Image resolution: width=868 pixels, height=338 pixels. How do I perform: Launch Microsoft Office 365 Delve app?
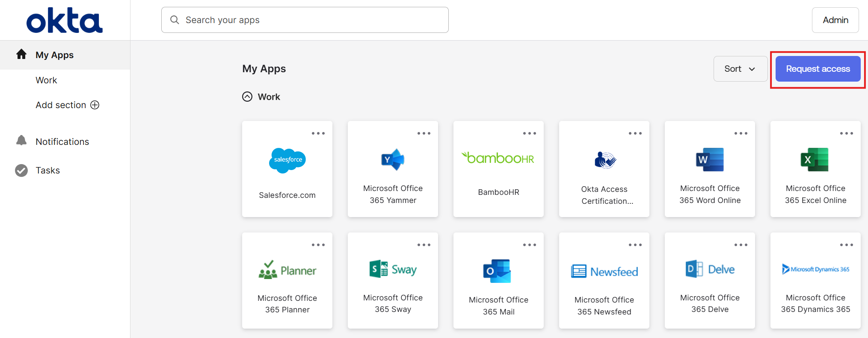tap(710, 270)
